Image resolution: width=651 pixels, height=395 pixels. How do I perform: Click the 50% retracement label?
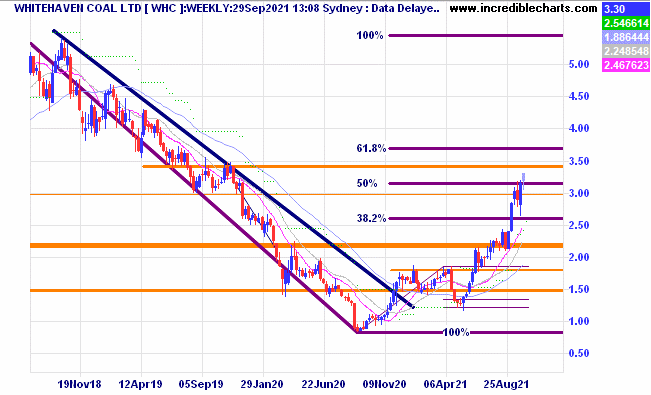point(367,184)
